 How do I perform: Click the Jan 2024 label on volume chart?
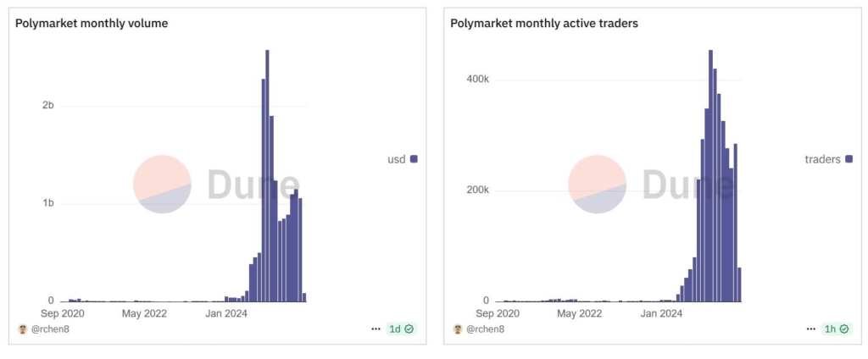tap(224, 313)
